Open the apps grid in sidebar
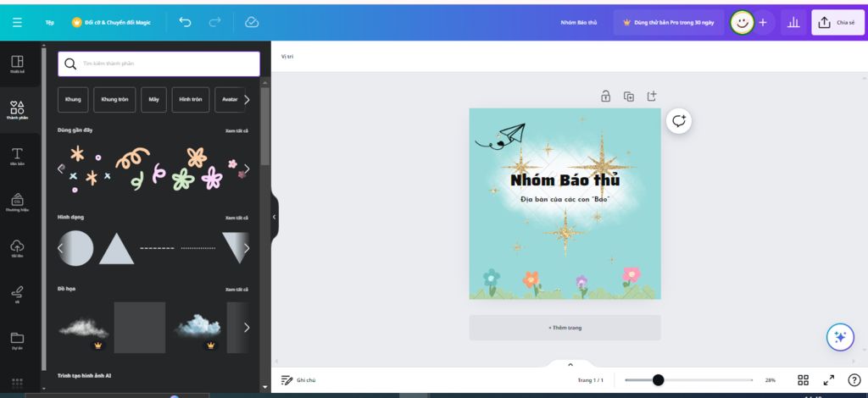This screenshot has width=868, height=398. coord(17,383)
